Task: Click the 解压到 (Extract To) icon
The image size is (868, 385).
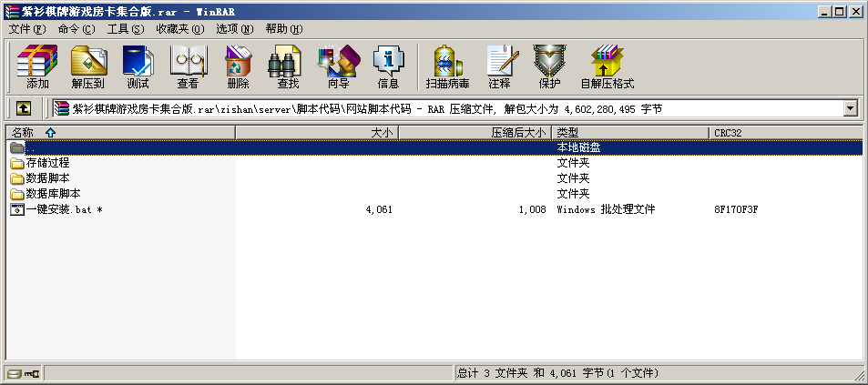Action: tap(88, 66)
